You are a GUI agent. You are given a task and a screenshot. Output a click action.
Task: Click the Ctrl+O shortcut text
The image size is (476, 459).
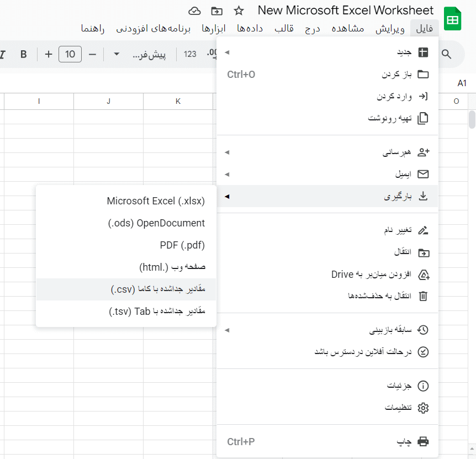(x=241, y=75)
